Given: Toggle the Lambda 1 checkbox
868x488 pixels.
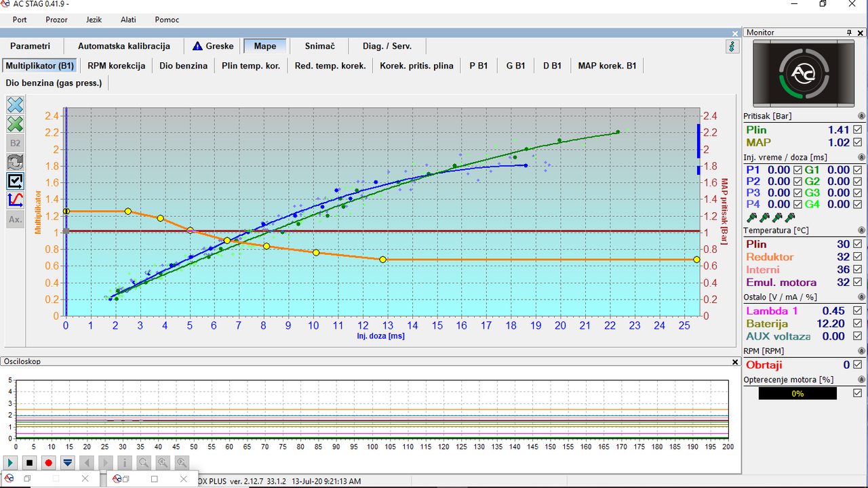Looking at the screenshot, I should pyautogui.click(x=858, y=311).
